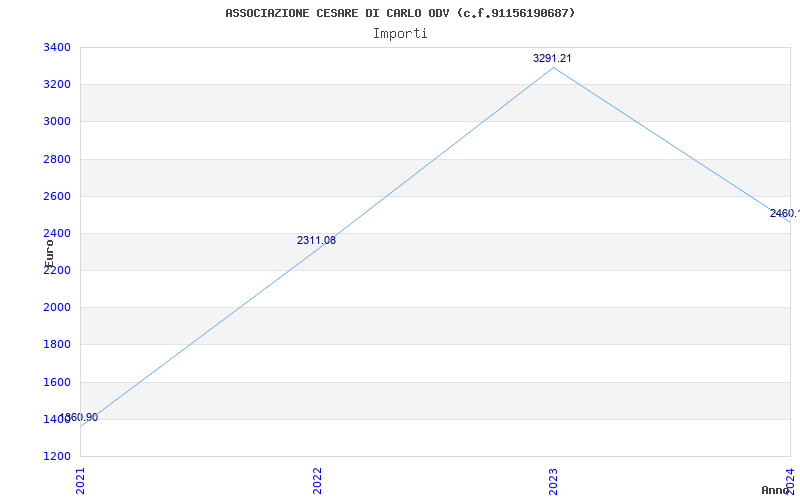This screenshot has width=800, height=500.
Task: Click the 2022 x-axis year label
Action: pyautogui.click(x=317, y=481)
